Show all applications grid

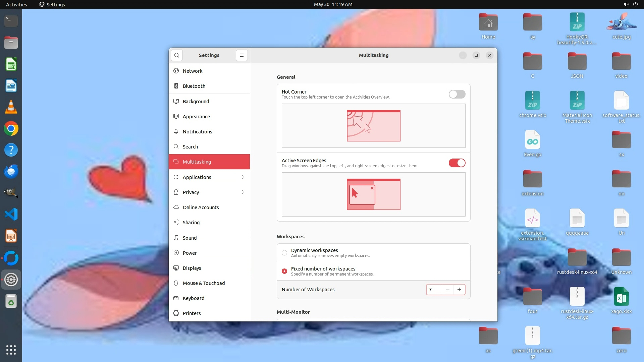[11, 350]
